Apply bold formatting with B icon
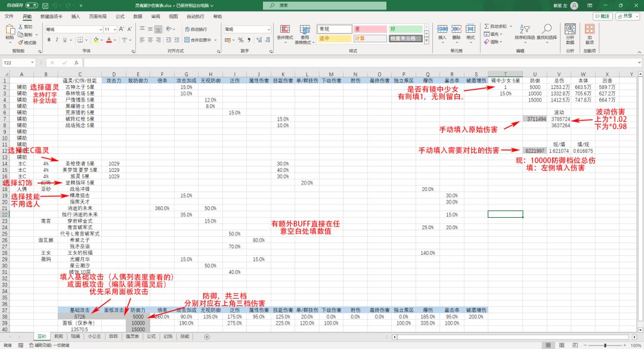This screenshot has width=644, height=349. click(49, 40)
